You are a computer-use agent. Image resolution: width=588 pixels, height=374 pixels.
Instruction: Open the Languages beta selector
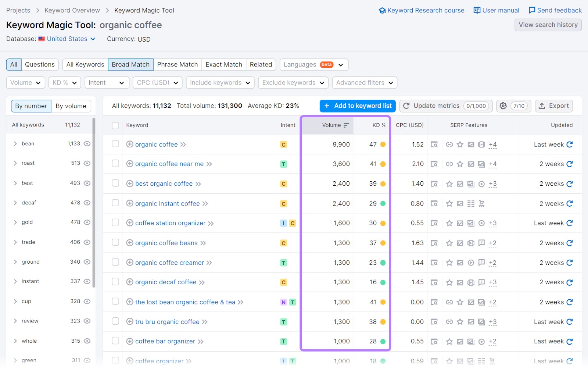point(314,65)
